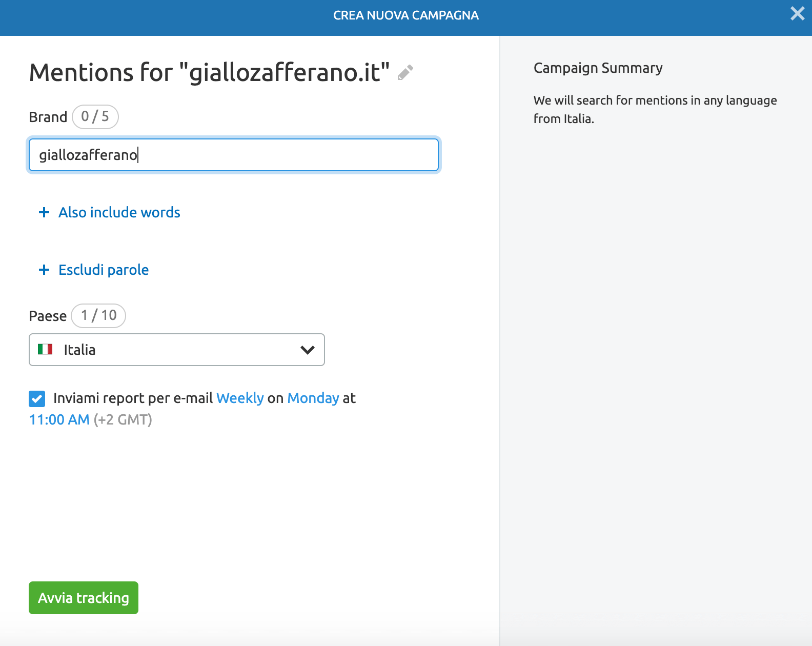Open the Escludi parole link
This screenshot has width=812, height=646.
tap(104, 270)
